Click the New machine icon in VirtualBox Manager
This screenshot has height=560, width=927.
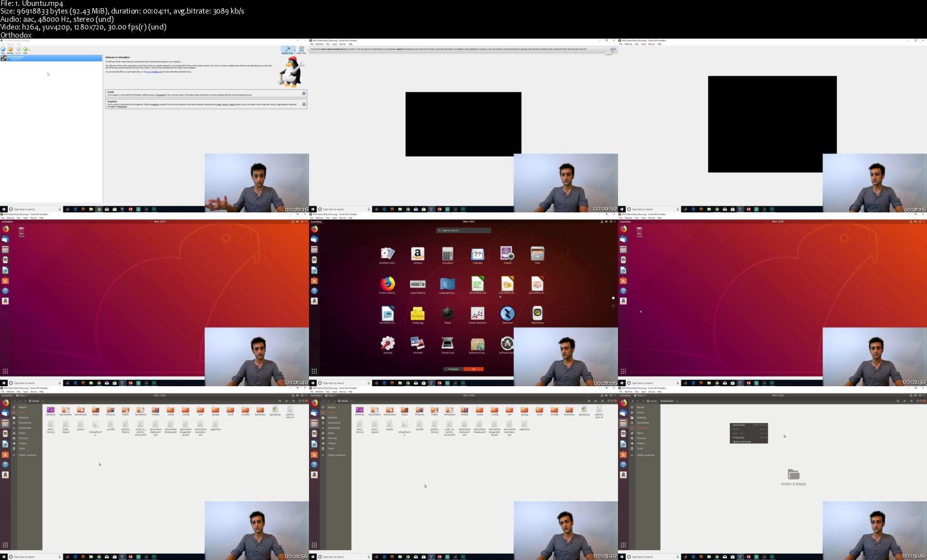pyautogui.click(x=3, y=49)
